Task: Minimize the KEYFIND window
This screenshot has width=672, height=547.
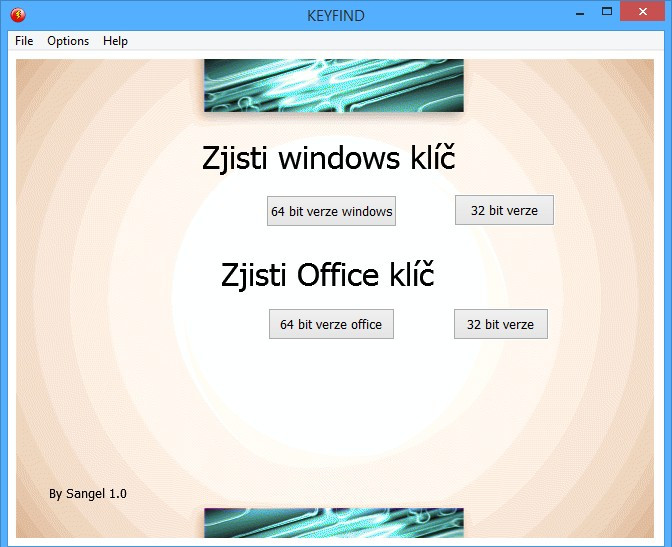Action: coord(580,13)
